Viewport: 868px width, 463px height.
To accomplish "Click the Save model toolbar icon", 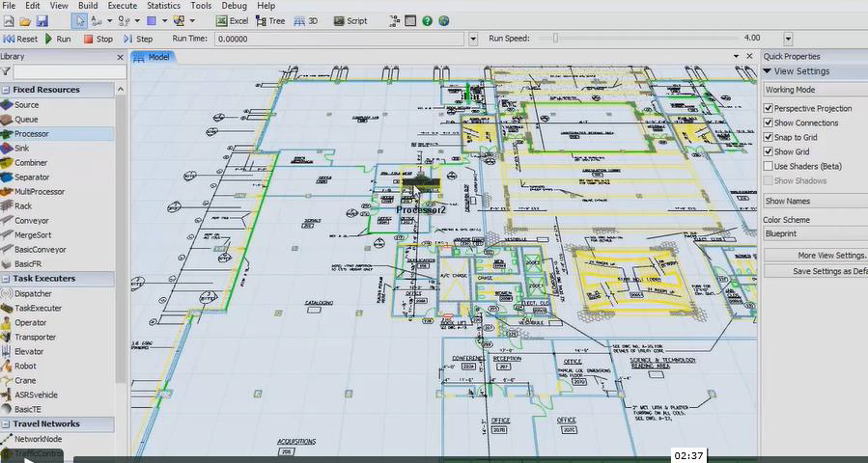I will click(x=42, y=20).
